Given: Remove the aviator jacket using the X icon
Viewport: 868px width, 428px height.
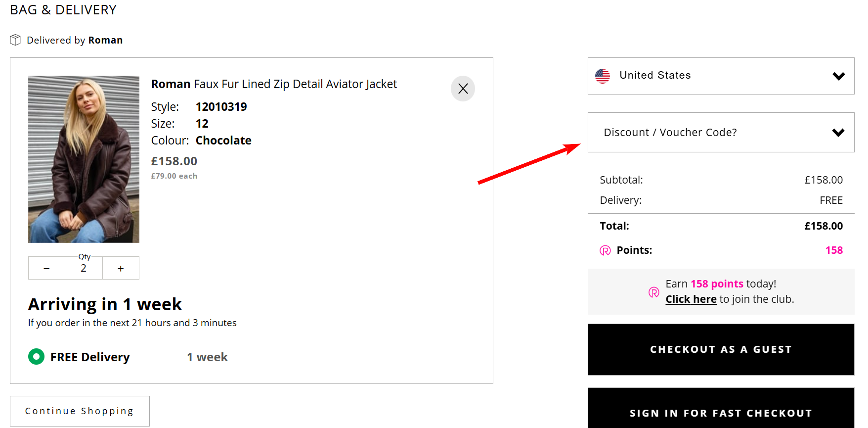Looking at the screenshot, I should 463,89.
